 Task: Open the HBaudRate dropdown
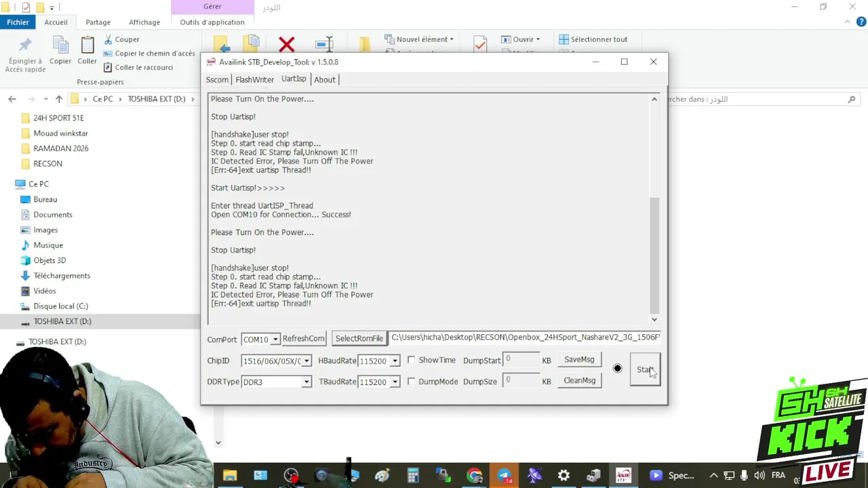395,361
